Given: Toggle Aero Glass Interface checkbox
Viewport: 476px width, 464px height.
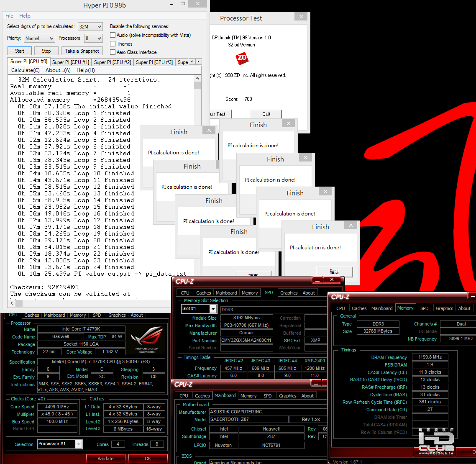Looking at the screenshot, I should pyautogui.click(x=113, y=52).
